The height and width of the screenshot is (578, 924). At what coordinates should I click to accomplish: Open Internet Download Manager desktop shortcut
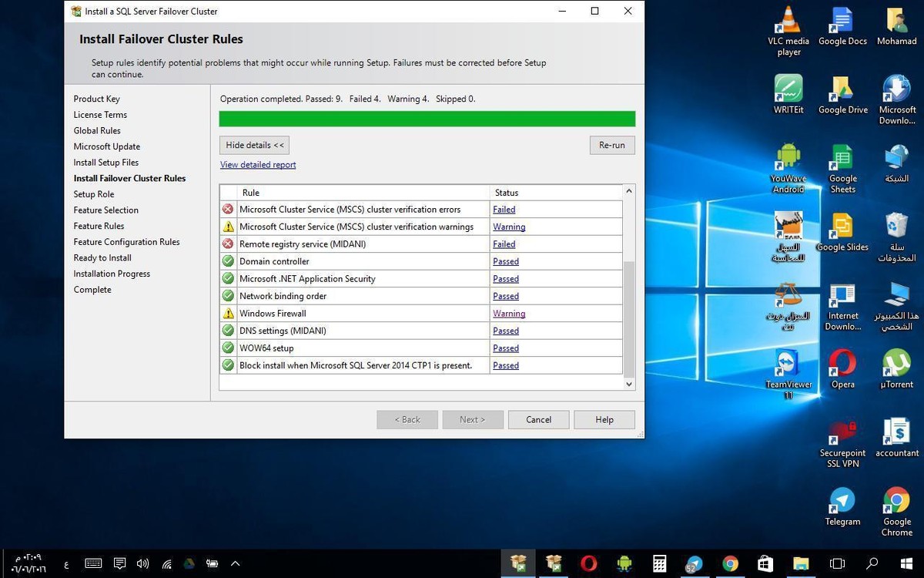click(842, 307)
